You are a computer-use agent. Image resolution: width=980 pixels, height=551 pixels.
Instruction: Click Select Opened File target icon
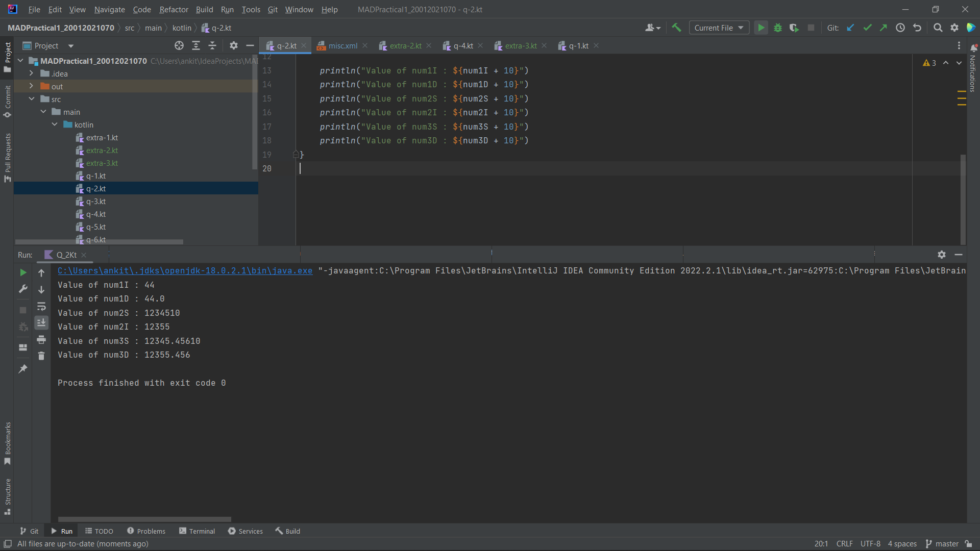pos(179,46)
